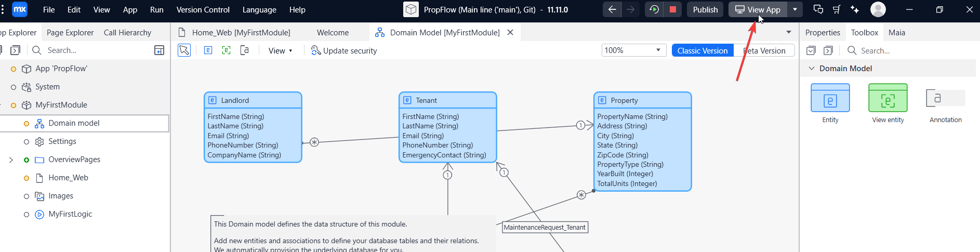Switch to Beta Version
980x252 pixels.
pos(764,50)
